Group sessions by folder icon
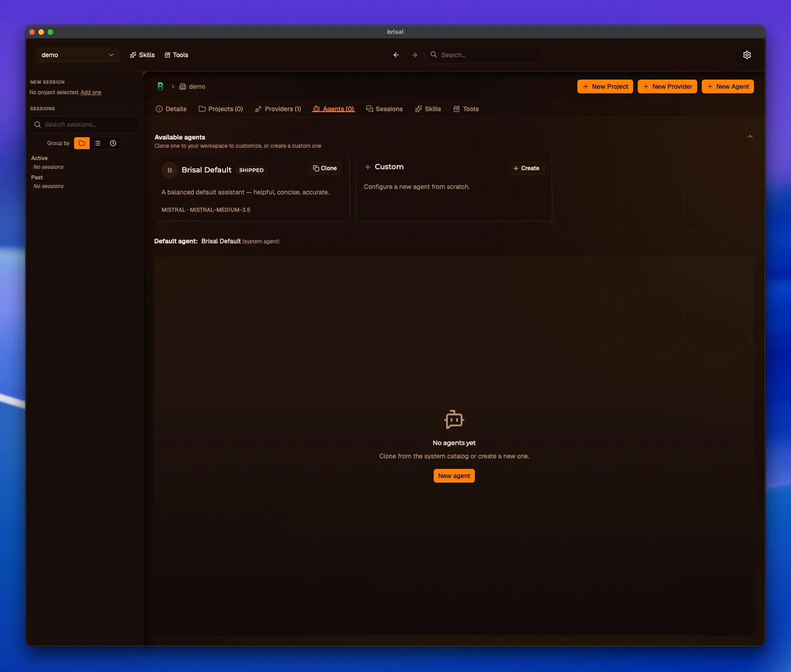Screen dimensions: 791x672 click(x=82, y=143)
